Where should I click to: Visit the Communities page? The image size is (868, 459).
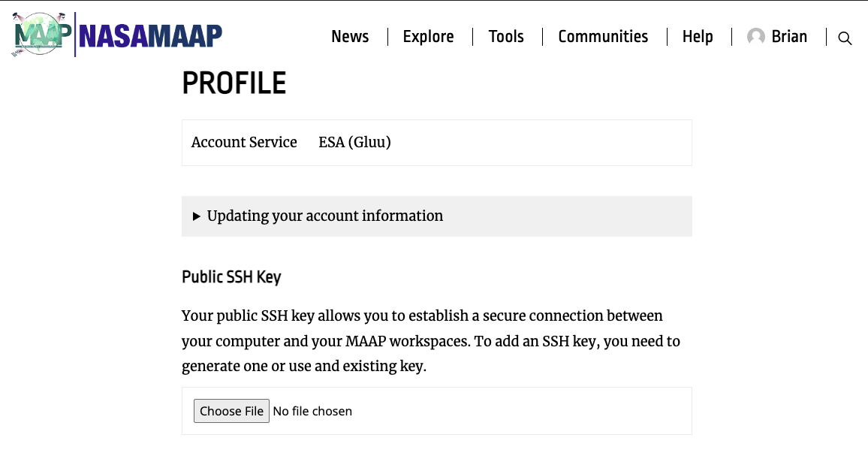[603, 36]
